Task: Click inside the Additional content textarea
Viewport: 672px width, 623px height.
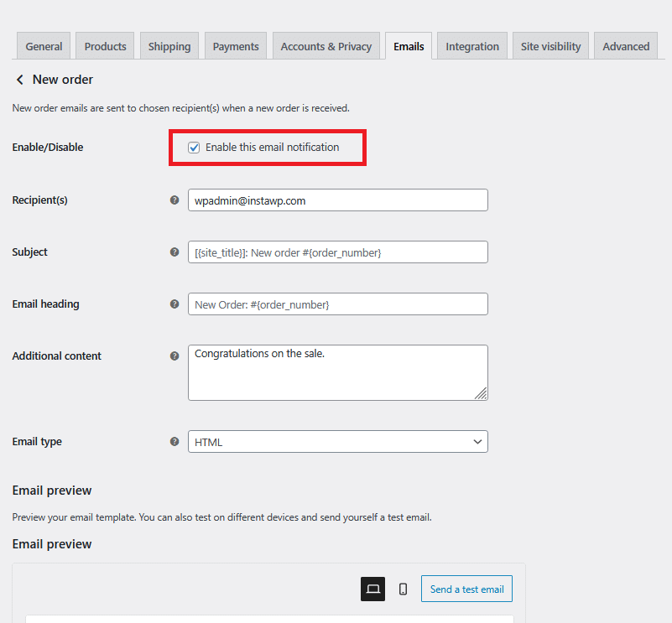Action: [x=337, y=371]
